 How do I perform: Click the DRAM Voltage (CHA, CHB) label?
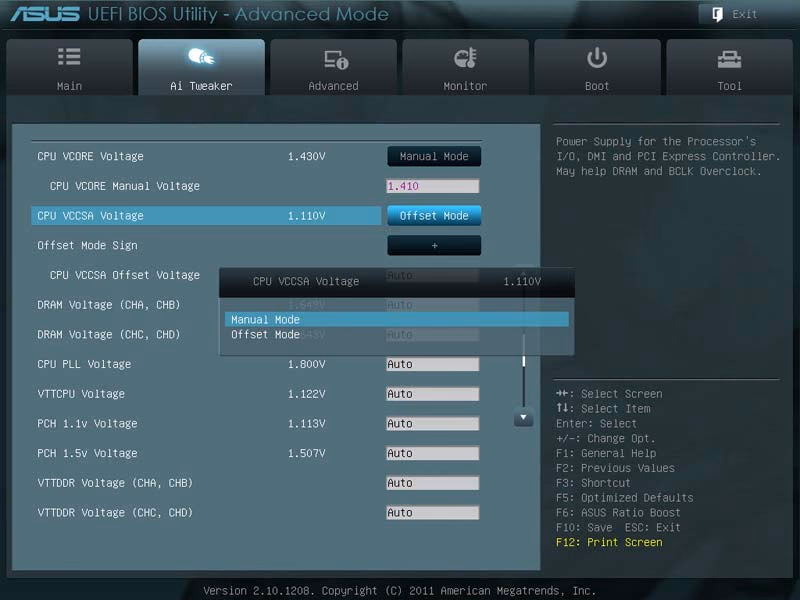pyautogui.click(x=109, y=305)
